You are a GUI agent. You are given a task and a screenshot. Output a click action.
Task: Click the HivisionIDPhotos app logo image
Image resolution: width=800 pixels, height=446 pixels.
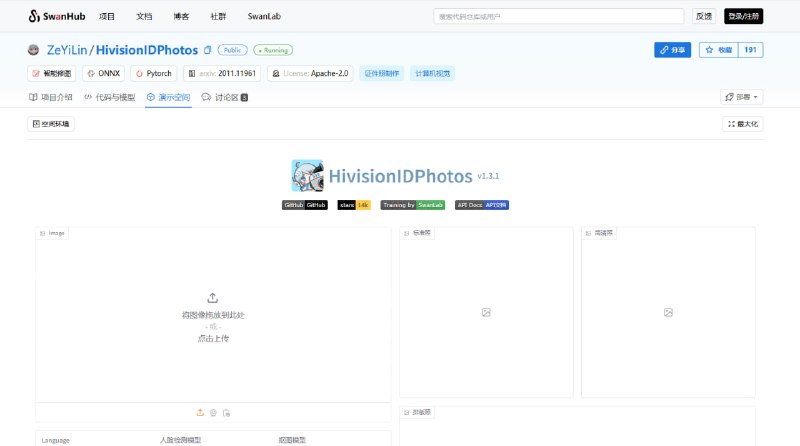[307, 176]
